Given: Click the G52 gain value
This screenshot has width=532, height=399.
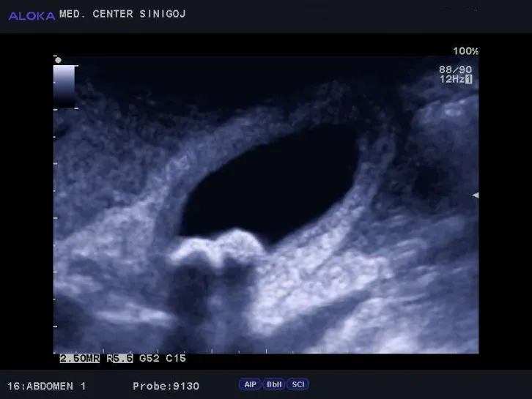Looking at the screenshot, I should pyautogui.click(x=149, y=358).
